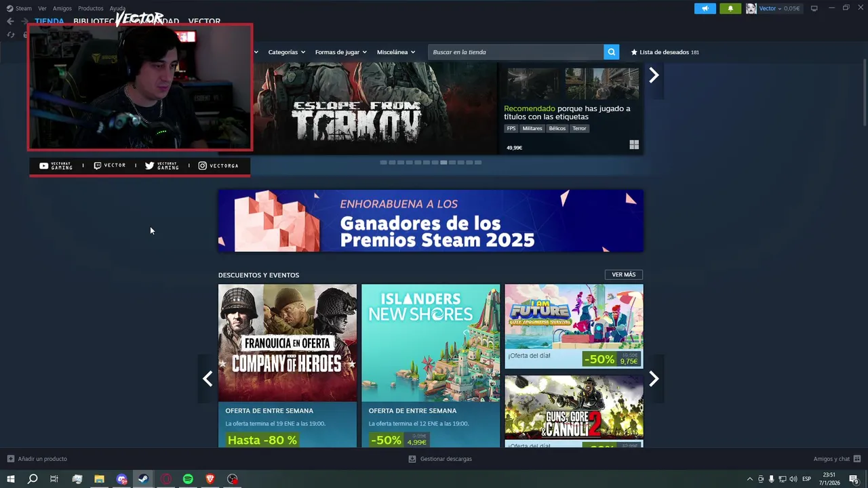Open the Windows notification center icon
The image size is (868, 488).
coord(854,479)
